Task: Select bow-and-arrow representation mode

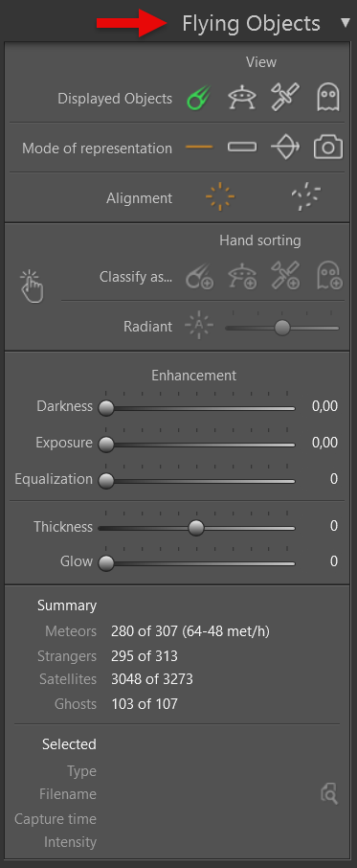Action: 285,148
